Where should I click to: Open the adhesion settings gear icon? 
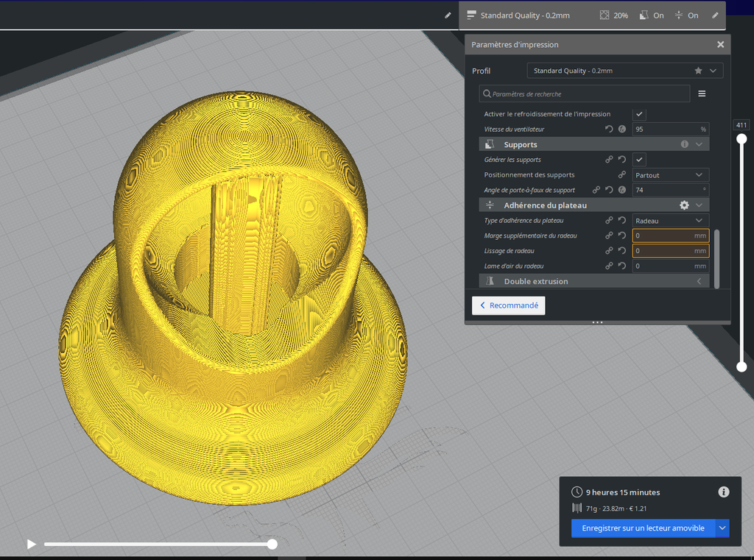tap(684, 205)
